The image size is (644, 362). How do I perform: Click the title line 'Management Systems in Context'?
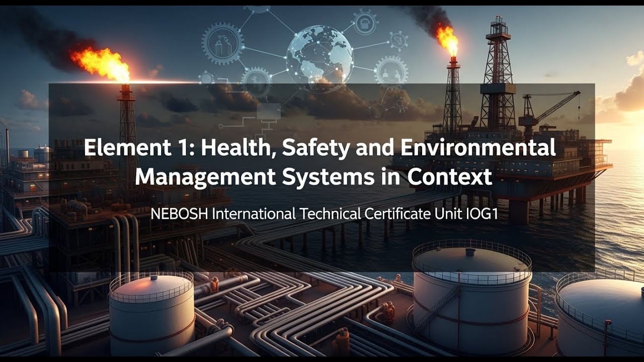(313, 177)
